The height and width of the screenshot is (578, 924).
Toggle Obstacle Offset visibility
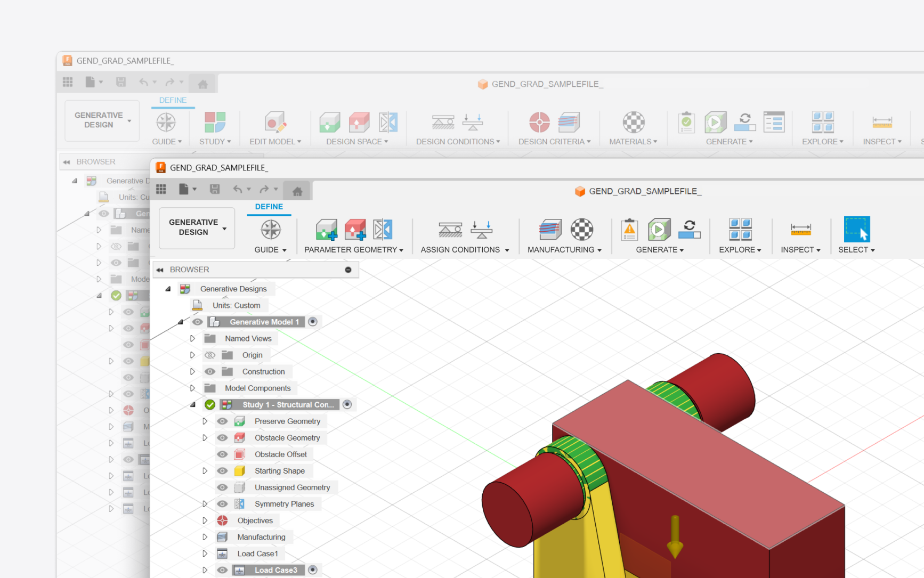point(222,454)
